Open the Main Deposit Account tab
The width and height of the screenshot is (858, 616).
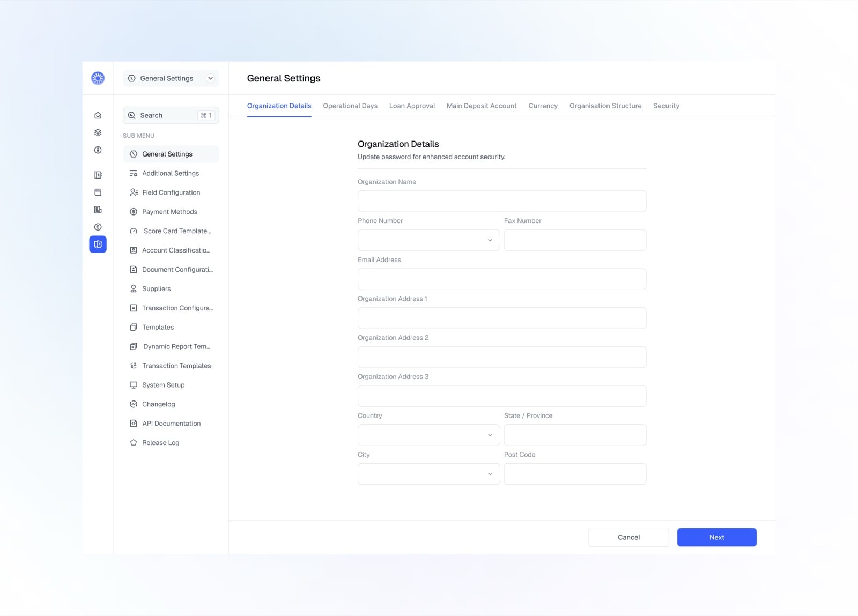click(482, 106)
